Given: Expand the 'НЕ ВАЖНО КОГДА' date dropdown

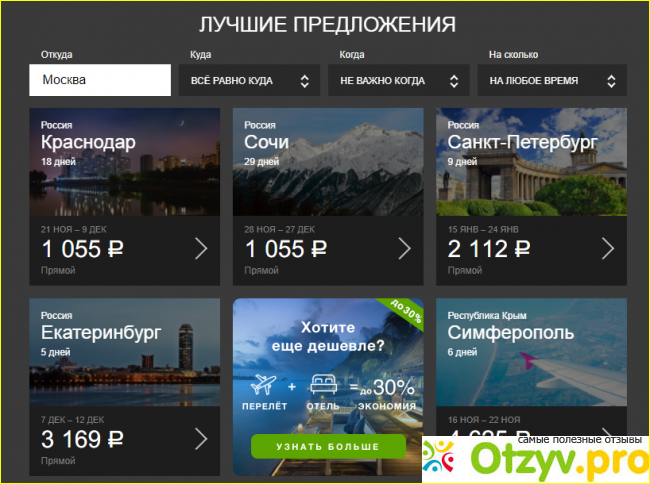Looking at the screenshot, I should point(398,80).
